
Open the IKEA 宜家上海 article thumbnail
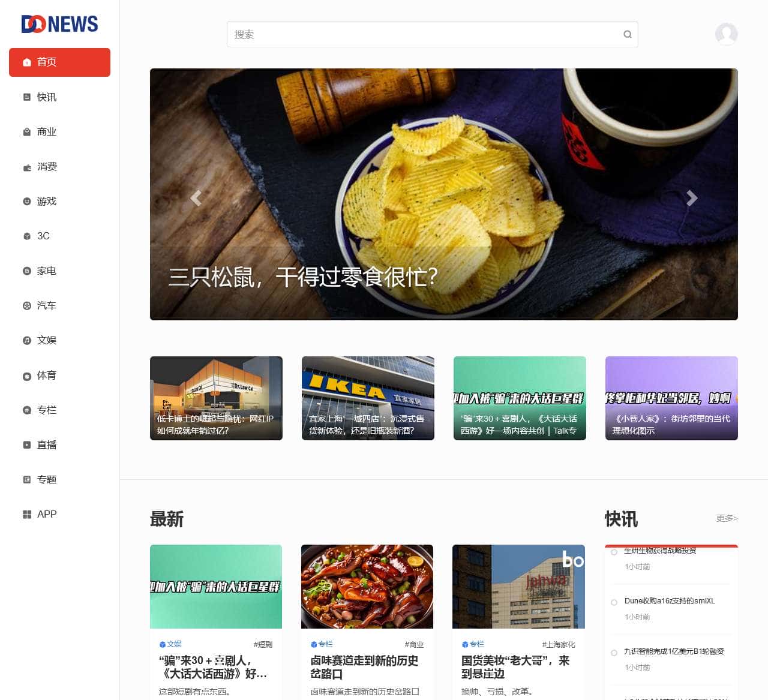pyautogui.click(x=368, y=398)
